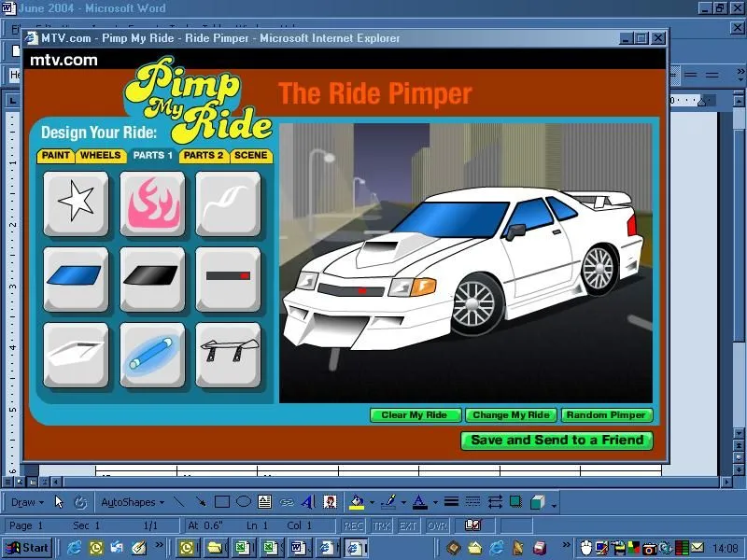Open the AutoShapes dropdown menu
Image resolution: width=747 pixels, height=560 pixels.
point(132,502)
